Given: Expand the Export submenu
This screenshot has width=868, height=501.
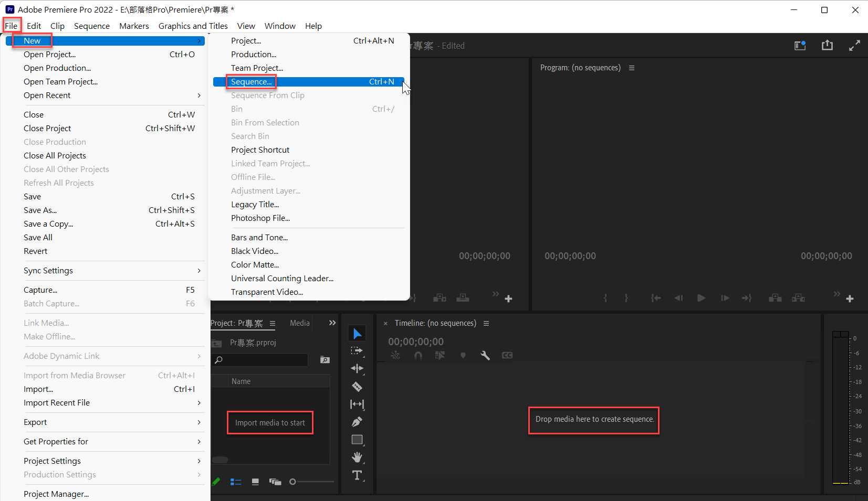Looking at the screenshot, I should [x=110, y=422].
